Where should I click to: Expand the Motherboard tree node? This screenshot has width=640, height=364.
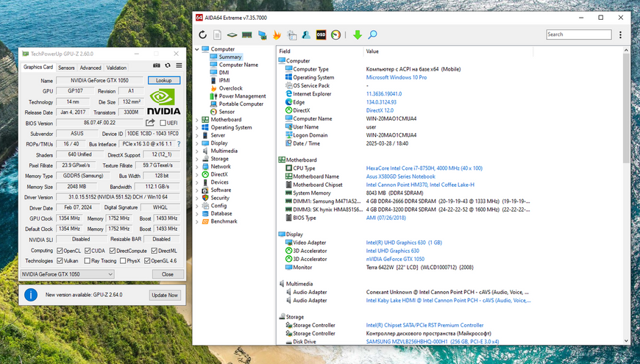pos(197,120)
